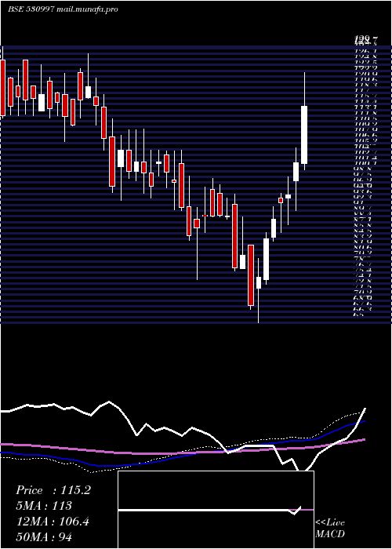The height and width of the screenshot is (549, 392).
Task: Select the lowest red candlestick near the bottom
Action: [x=251, y=275]
